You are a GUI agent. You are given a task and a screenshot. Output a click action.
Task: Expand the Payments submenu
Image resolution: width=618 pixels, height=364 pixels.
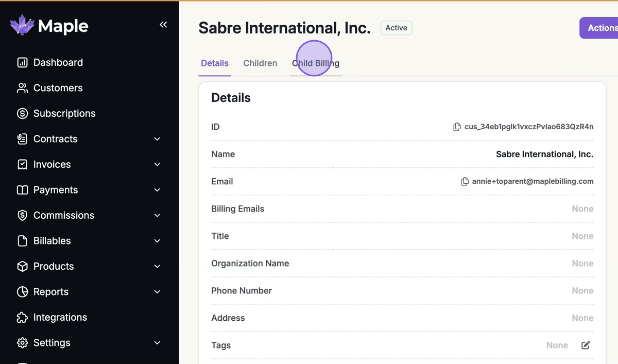click(158, 190)
